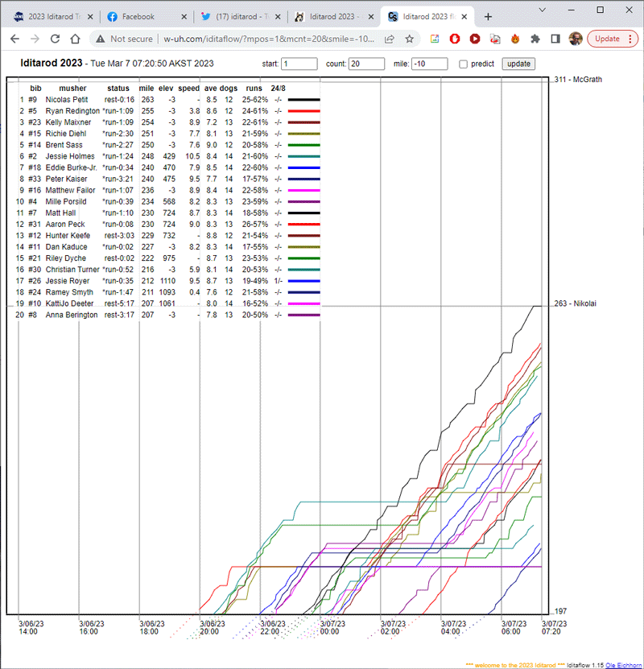Bookmark this page with the star
644x669 pixels.
410,39
